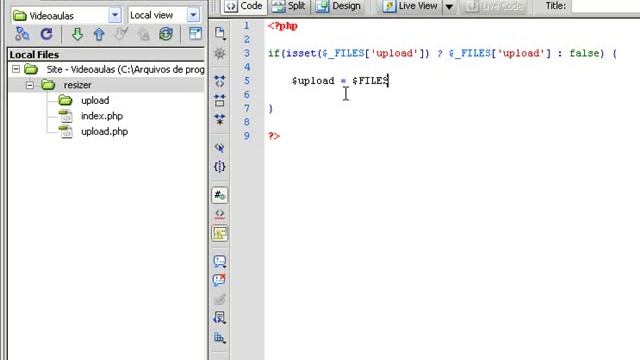This screenshot has height=360, width=640.
Task: Click the Move or convert CSS icon
Action: coord(220,338)
